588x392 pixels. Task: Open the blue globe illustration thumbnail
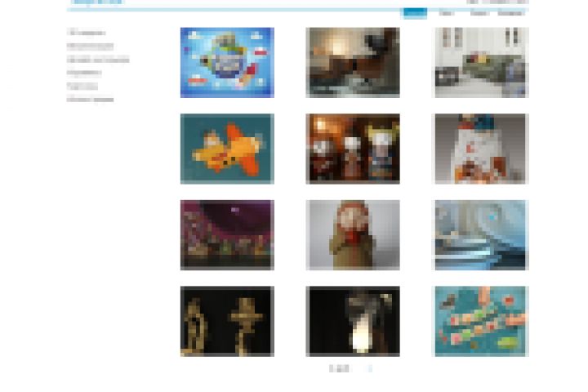coord(227,63)
